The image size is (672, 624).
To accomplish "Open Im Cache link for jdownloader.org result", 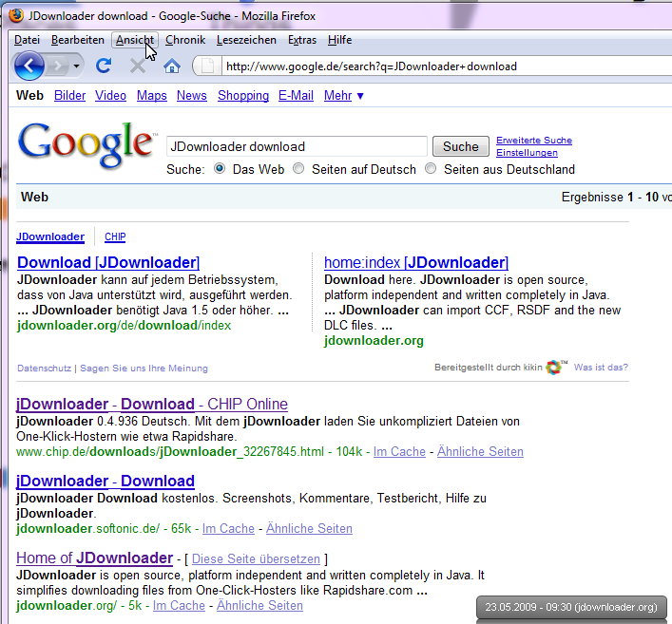I will click(179, 606).
